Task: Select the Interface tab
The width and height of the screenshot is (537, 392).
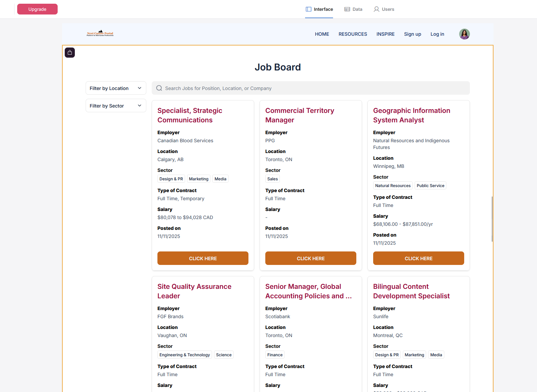Action: pos(319,9)
